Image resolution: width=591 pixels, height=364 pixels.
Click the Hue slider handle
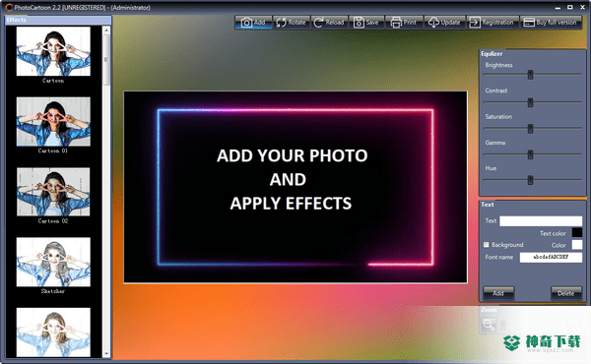click(x=530, y=180)
